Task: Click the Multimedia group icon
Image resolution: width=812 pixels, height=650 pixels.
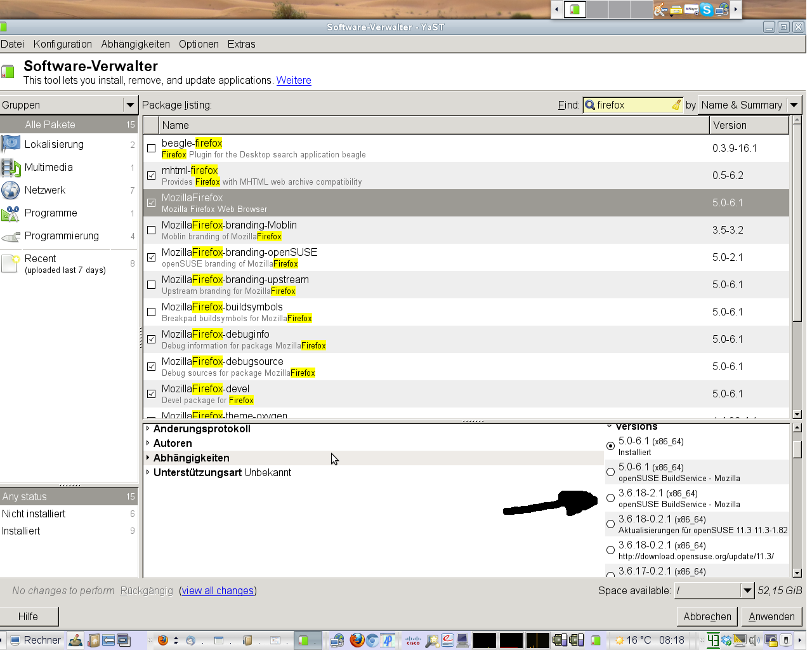Action: click(x=10, y=168)
